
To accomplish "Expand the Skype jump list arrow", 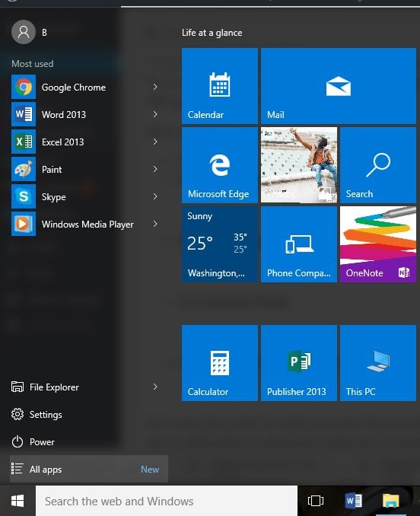I will click(155, 196).
